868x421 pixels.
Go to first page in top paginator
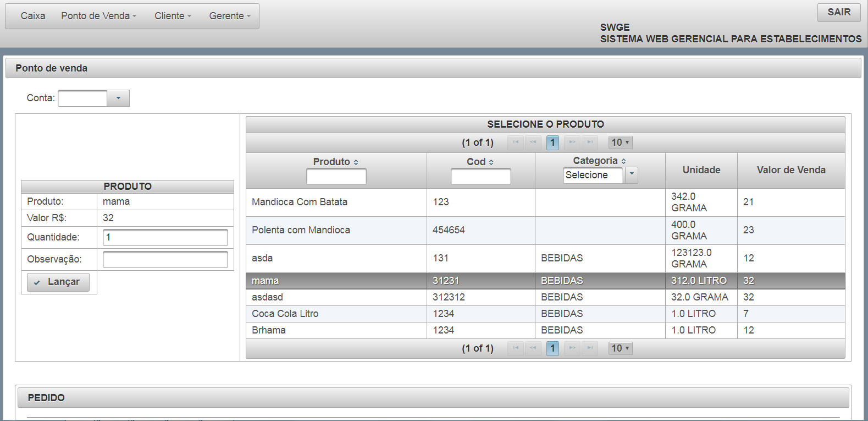(516, 143)
